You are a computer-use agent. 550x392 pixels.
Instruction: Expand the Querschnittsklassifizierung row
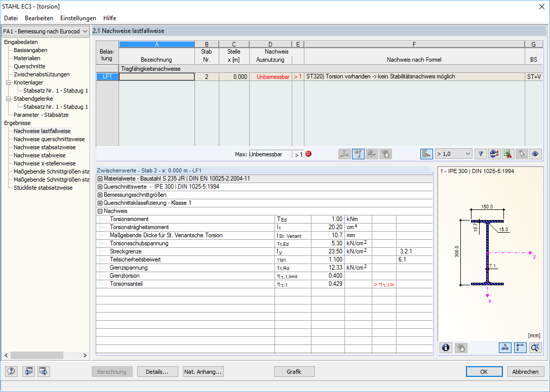tap(100, 203)
